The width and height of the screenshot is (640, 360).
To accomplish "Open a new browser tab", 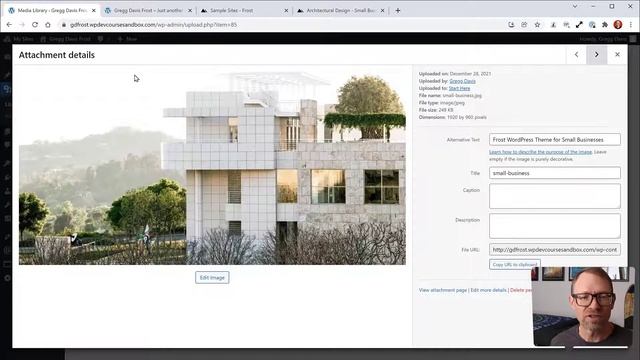I will pyautogui.click(x=398, y=11).
